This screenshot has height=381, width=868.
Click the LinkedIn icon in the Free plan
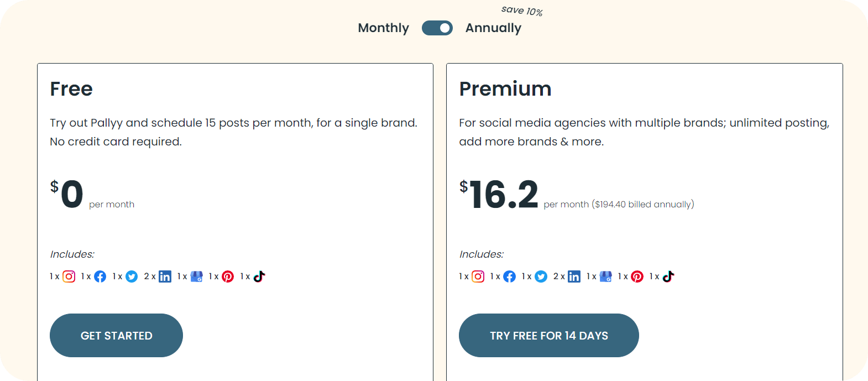click(165, 276)
